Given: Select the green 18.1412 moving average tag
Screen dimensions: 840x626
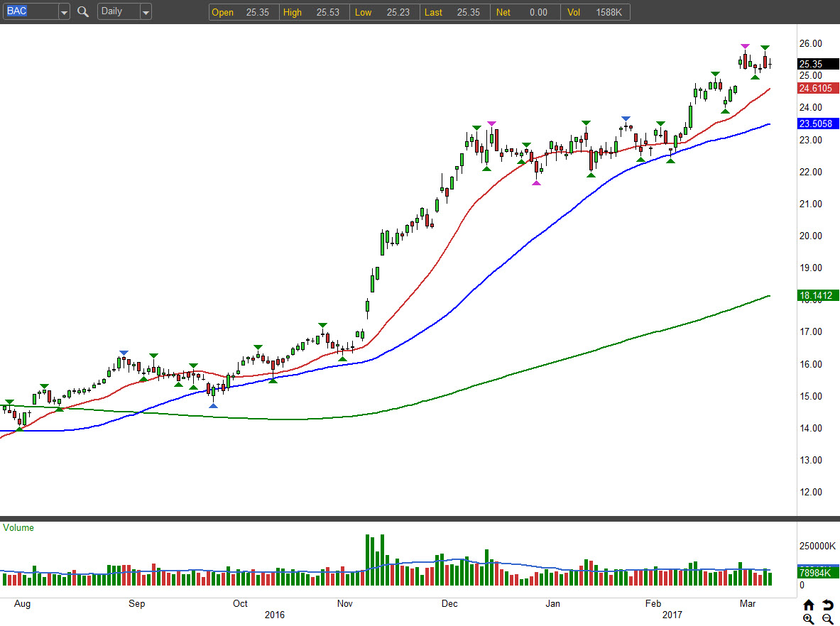Looking at the screenshot, I should (818, 295).
